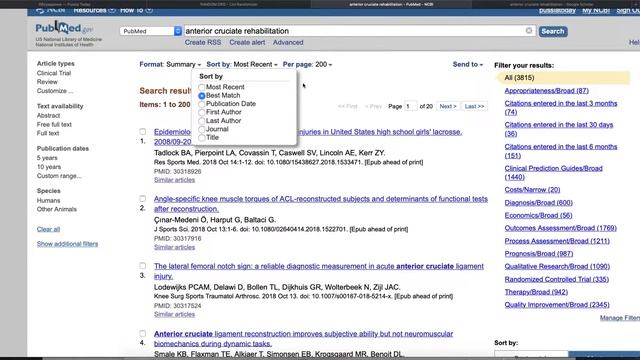Click Customize under Article types

55,91
